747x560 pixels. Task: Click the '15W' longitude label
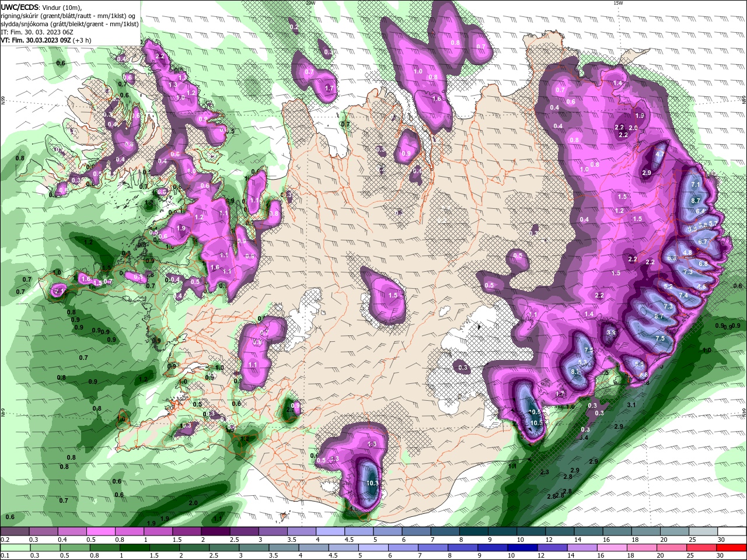(618, 3)
